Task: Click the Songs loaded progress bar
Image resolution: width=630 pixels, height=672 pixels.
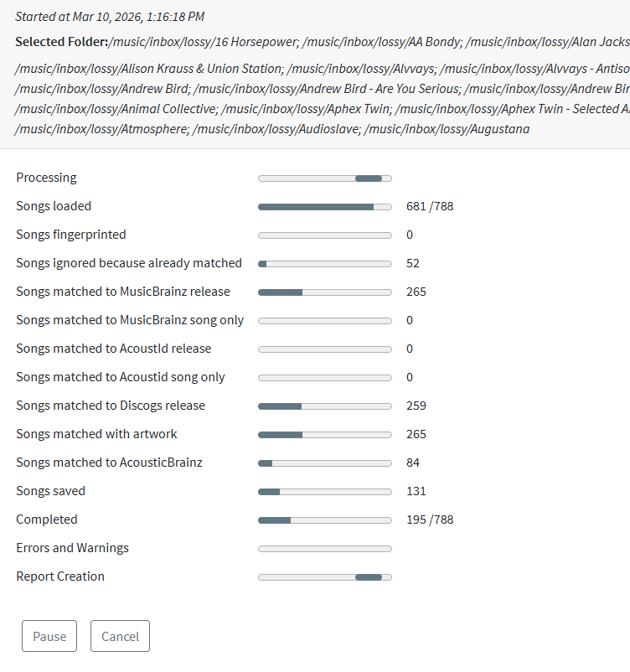Action: pos(325,207)
